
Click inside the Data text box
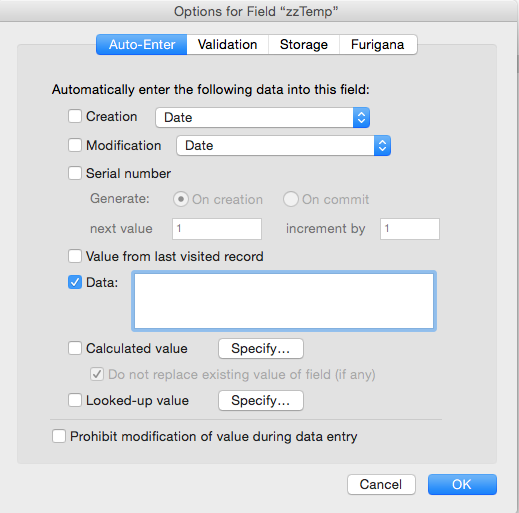point(284,301)
